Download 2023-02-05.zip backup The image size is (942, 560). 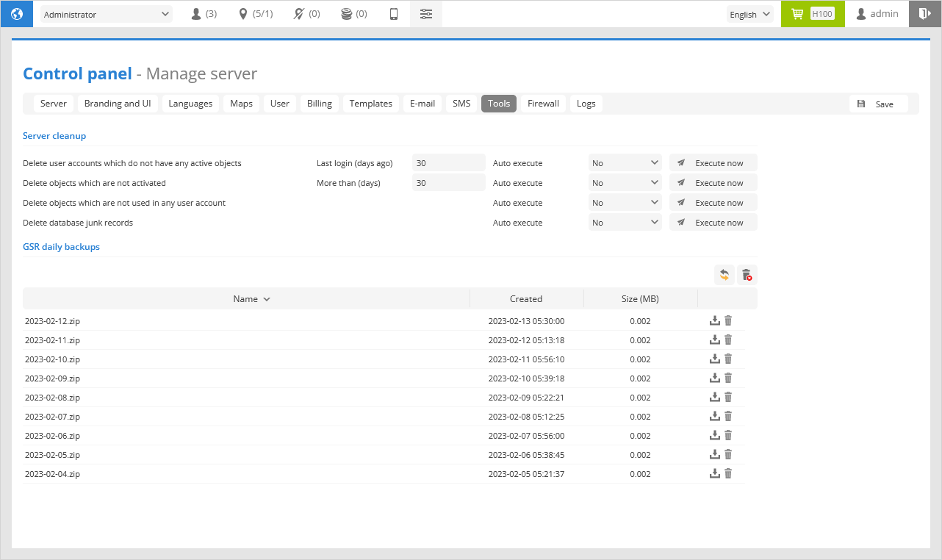pos(714,454)
